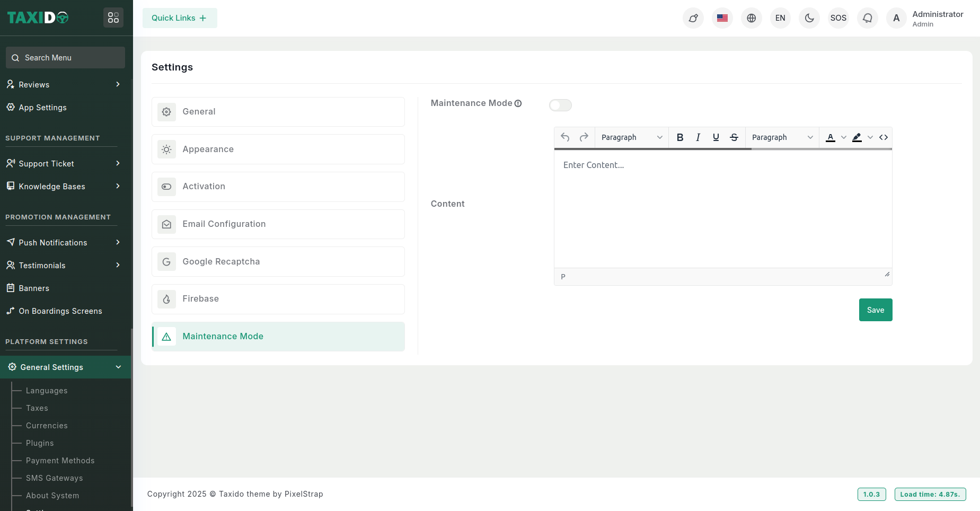Screen dimensions: 980x511
Task: Open the text color picker arrow
Action: 843,137
